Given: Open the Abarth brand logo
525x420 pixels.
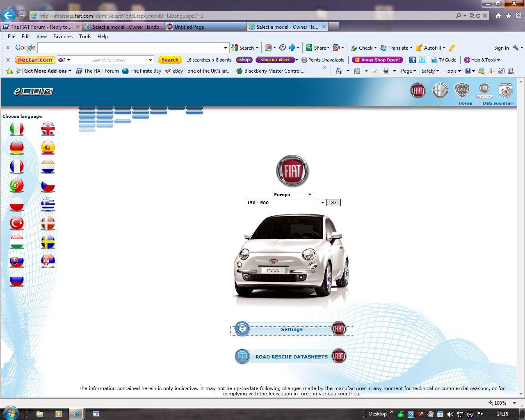Looking at the screenshot, I should pyautogui.click(x=505, y=90).
